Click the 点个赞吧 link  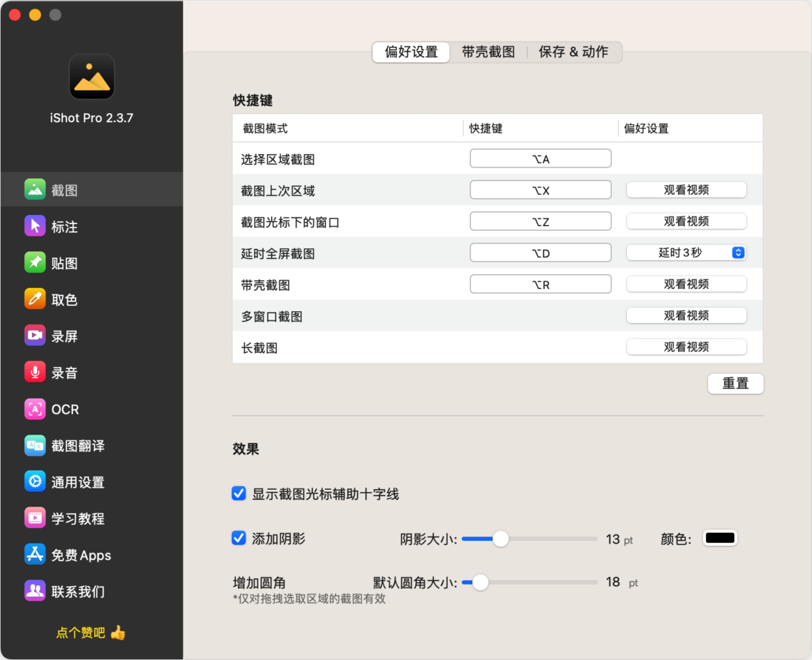tap(81, 633)
